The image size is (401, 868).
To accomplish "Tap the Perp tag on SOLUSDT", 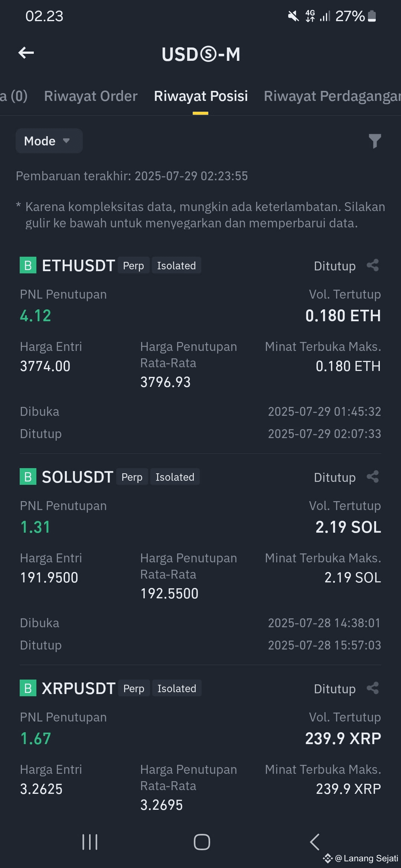I will (132, 477).
